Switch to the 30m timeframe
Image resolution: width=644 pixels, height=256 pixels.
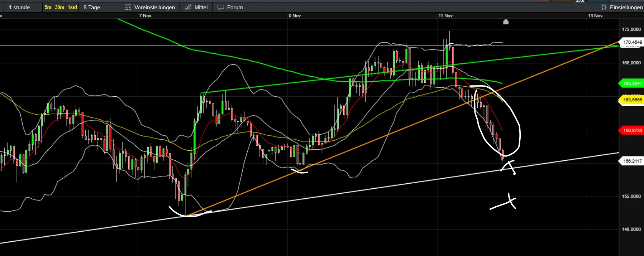(59, 8)
